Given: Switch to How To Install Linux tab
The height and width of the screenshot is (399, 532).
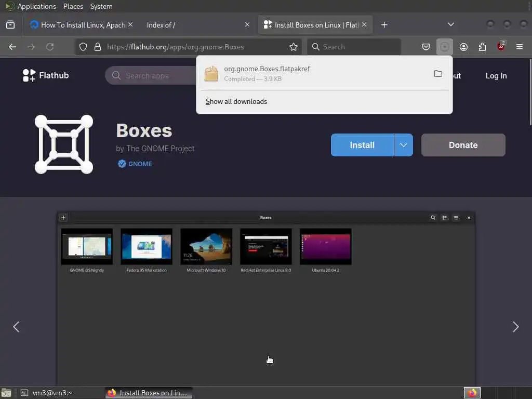Looking at the screenshot, I should tap(82, 25).
